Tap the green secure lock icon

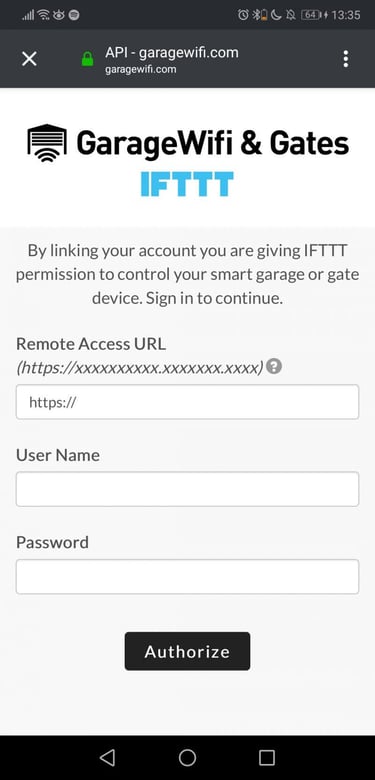coord(88,60)
